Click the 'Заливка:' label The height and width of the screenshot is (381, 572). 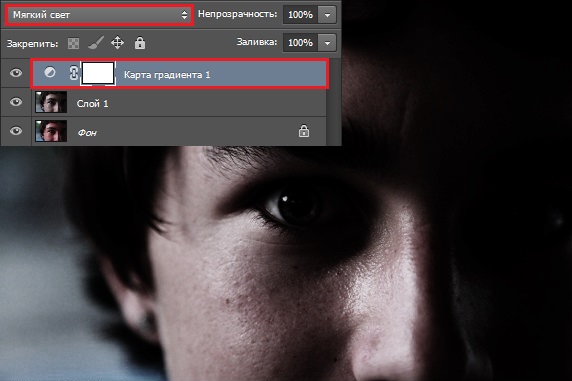point(257,42)
